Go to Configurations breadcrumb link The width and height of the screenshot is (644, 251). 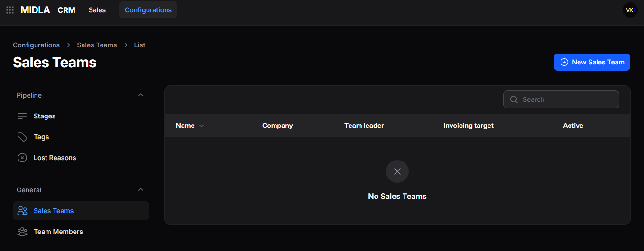tap(36, 45)
